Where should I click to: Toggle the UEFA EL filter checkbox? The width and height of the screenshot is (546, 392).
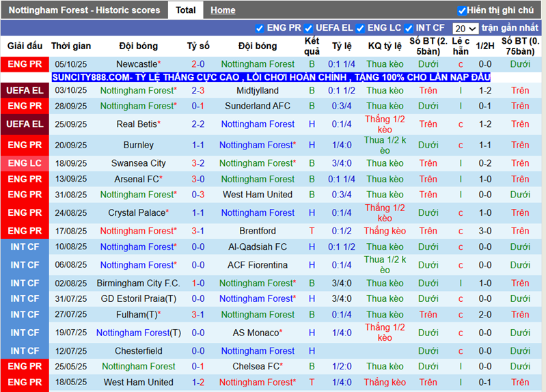click(x=308, y=29)
